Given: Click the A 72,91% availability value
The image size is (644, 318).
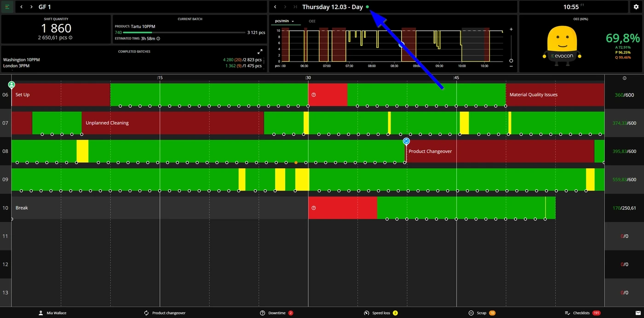Looking at the screenshot, I should click(623, 47).
